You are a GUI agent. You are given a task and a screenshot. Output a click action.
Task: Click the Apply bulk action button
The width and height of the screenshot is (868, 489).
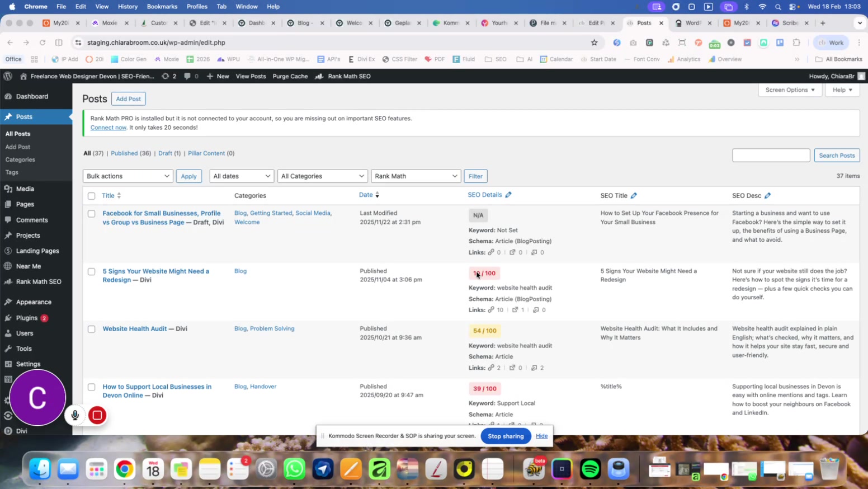(x=188, y=176)
